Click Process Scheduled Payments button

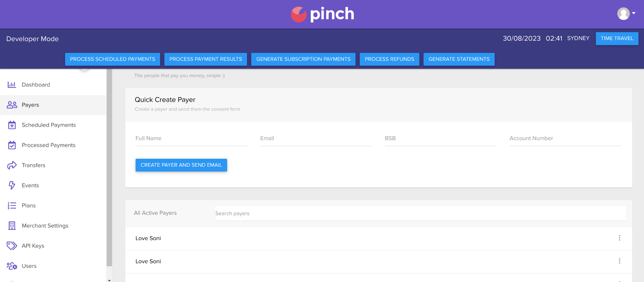(112, 59)
